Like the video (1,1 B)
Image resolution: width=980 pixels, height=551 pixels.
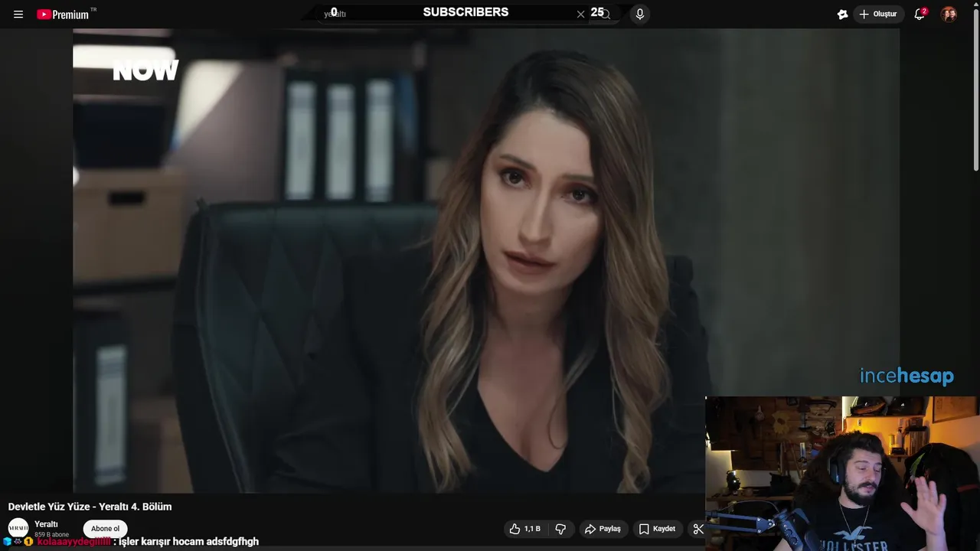pos(525,529)
